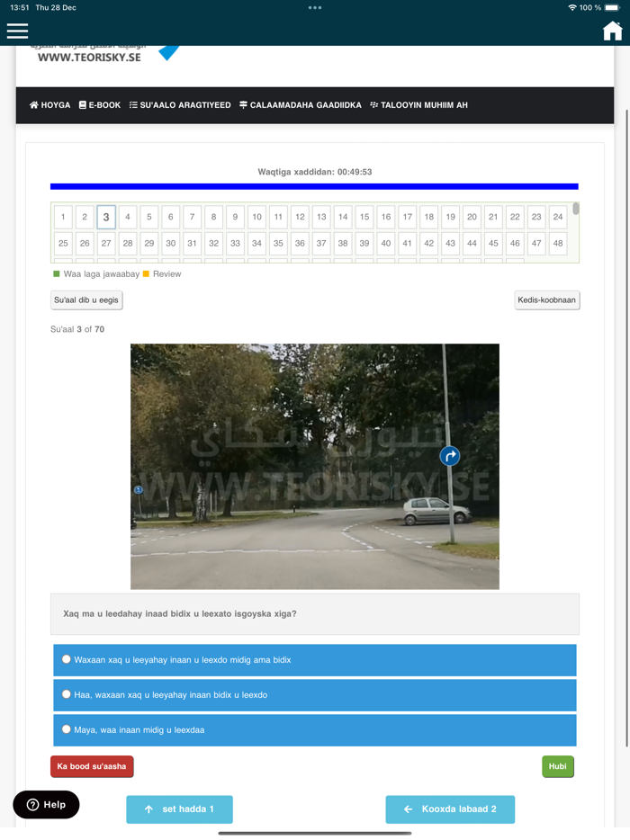Click the blue time progress bar
This screenshot has height=840, width=630.
point(314,186)
